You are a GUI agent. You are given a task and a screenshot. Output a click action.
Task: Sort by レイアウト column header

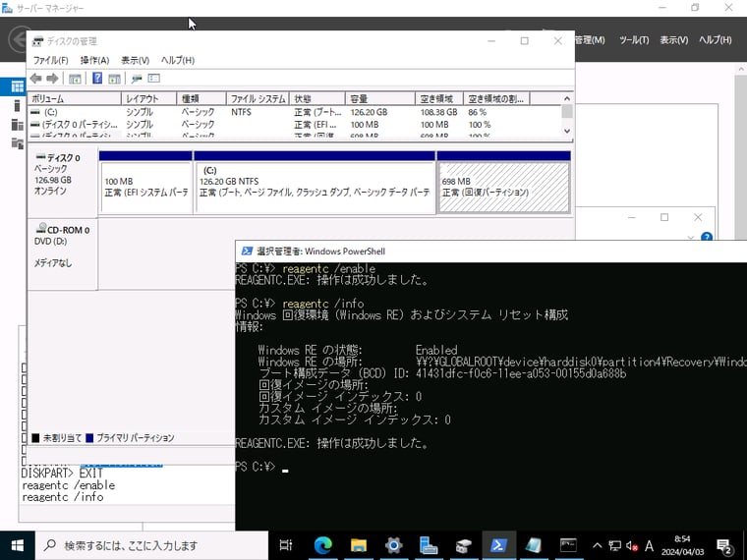tap(149, 98)
